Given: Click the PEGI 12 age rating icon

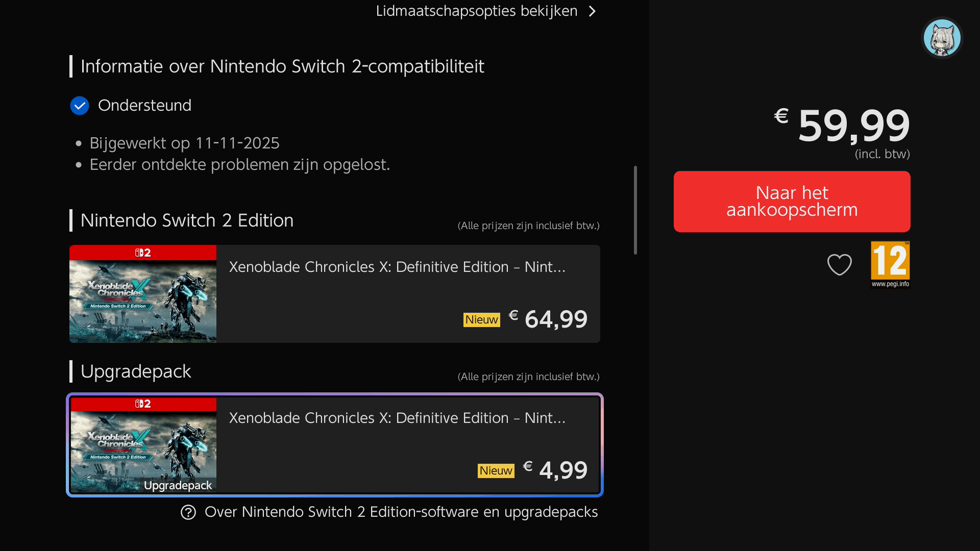Looking at the screenshot, I should pyautogui.click(x=890, y=264).
